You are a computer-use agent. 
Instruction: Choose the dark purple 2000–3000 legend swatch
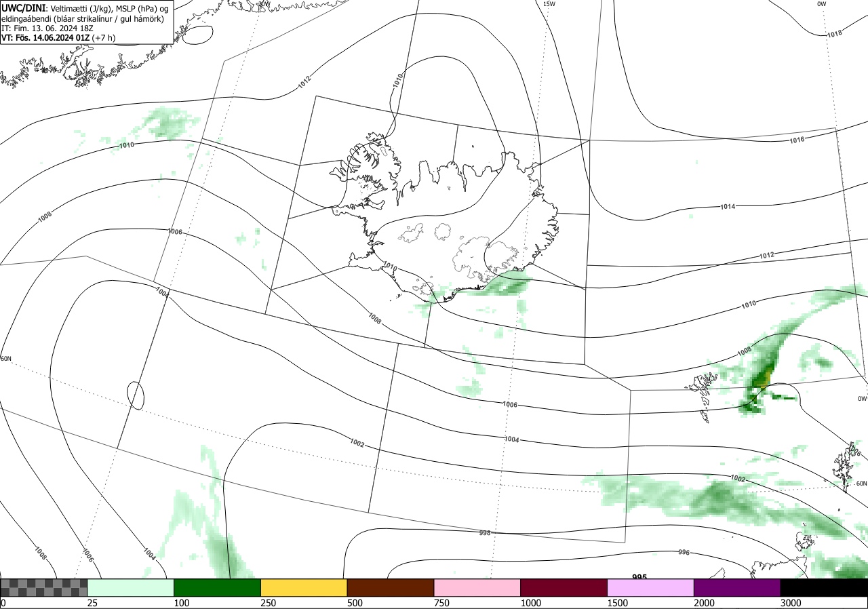737,587
